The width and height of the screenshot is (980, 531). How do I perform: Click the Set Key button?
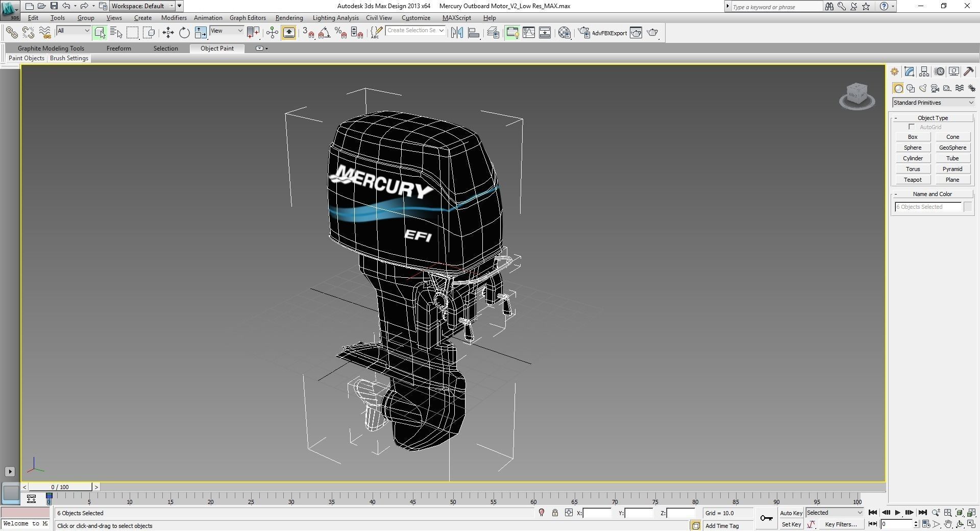pyautogui.click(x=791, y=524)
